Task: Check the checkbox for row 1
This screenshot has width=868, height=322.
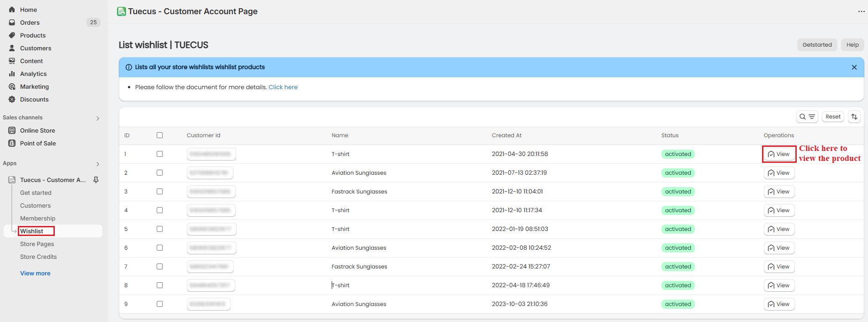Action: (159, 154)
